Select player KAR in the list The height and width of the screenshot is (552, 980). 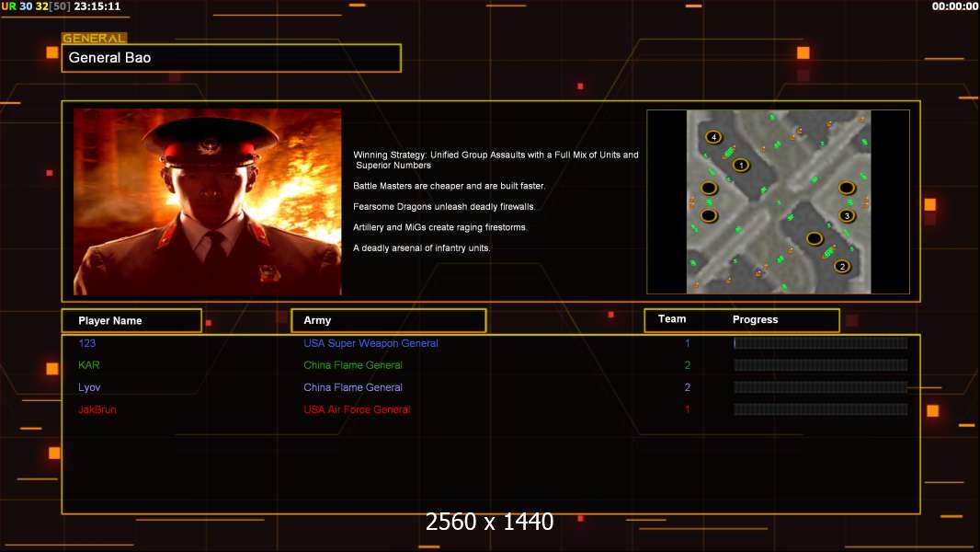pos(89,365)
